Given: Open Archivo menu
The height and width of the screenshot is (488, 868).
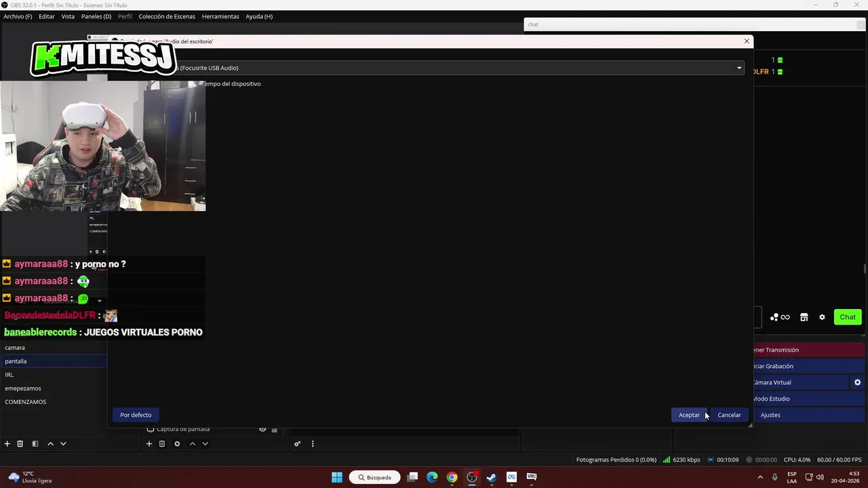Looking at the screenshot, I should pyautogui.click(x=18, y=16).
